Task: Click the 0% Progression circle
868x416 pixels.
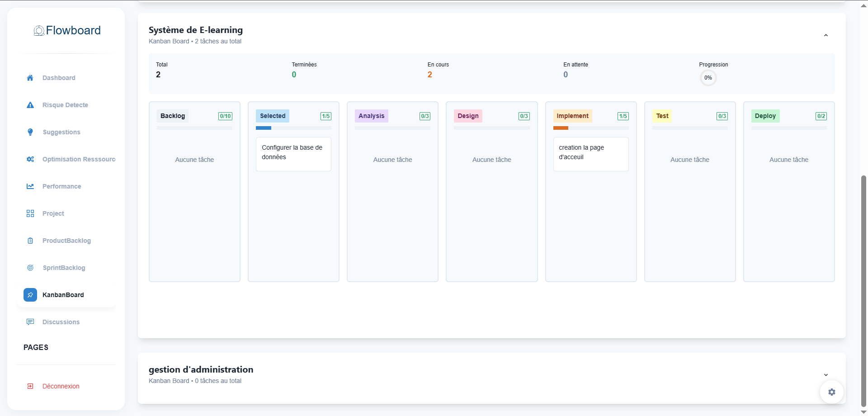Action: tap(708, 78)
